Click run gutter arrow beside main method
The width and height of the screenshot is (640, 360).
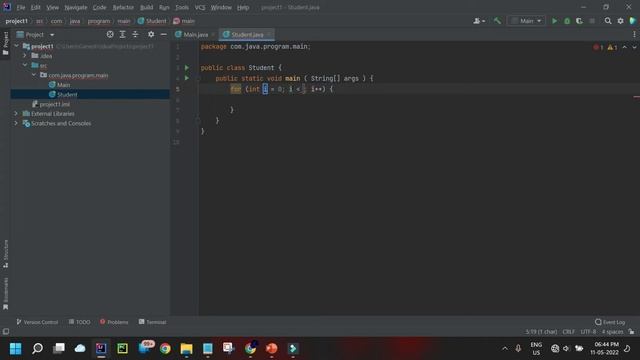coord(187,78)
